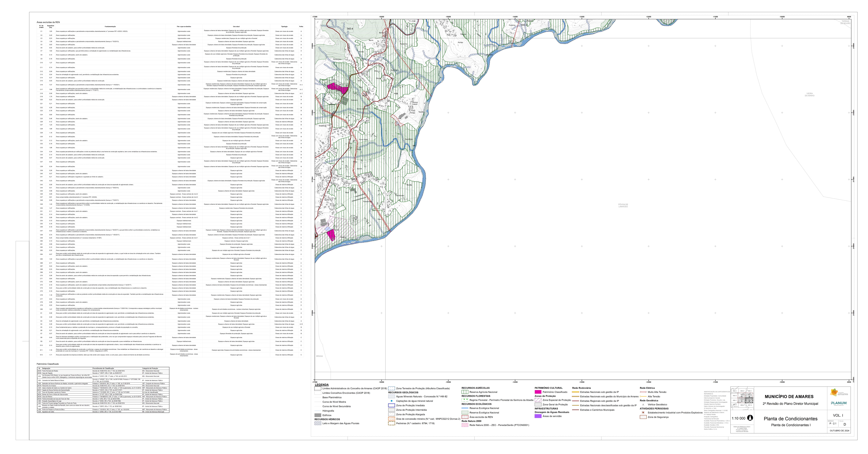Click the OUTUBRO DE 2024 date
Image resolution: width=868 pixels, height=454 pixels.
tap(840, 431)
